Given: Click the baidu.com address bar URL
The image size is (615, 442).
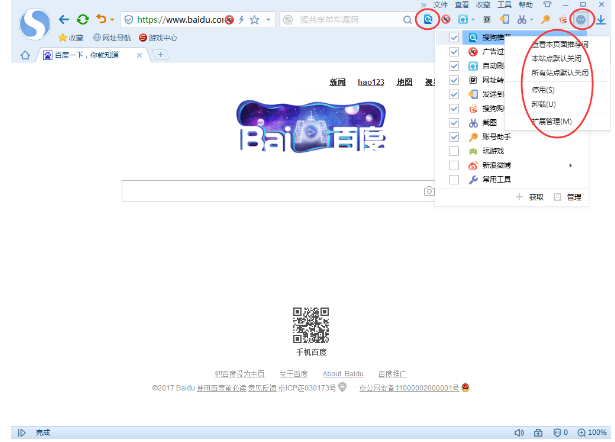Looking at the screenshot, I should tap(180, 20).
